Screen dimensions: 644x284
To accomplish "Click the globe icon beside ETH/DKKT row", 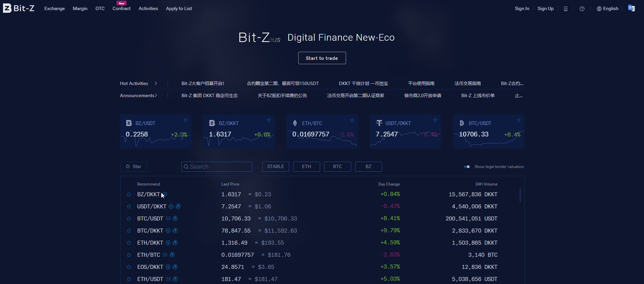I will pos(175,243).
